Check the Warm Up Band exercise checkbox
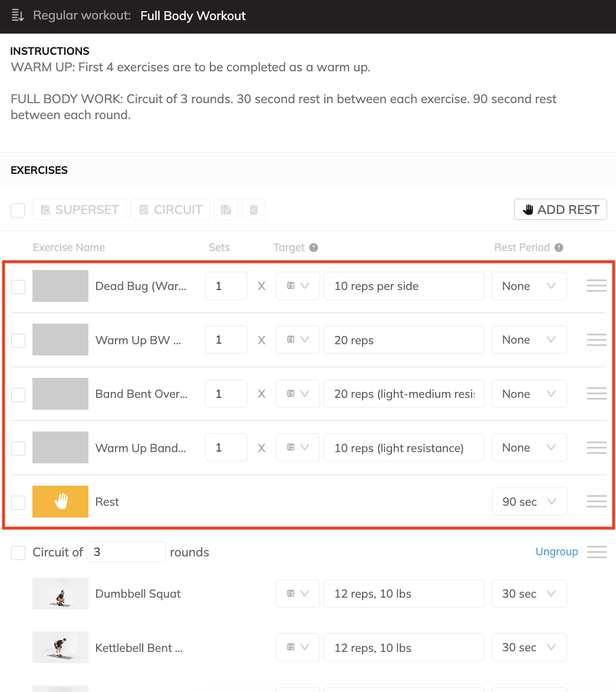The height and width of the screenshot is (692, 616). [18, 449]
